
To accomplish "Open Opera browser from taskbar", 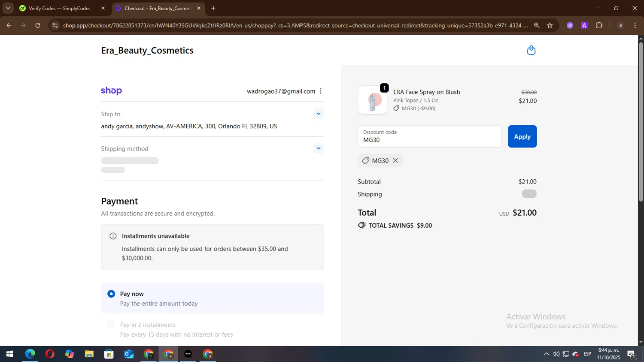I will 50,354.
